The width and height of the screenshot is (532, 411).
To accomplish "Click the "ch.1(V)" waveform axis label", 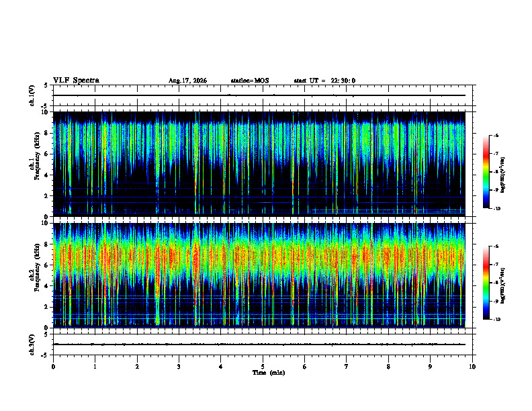I will coord(32,95).
